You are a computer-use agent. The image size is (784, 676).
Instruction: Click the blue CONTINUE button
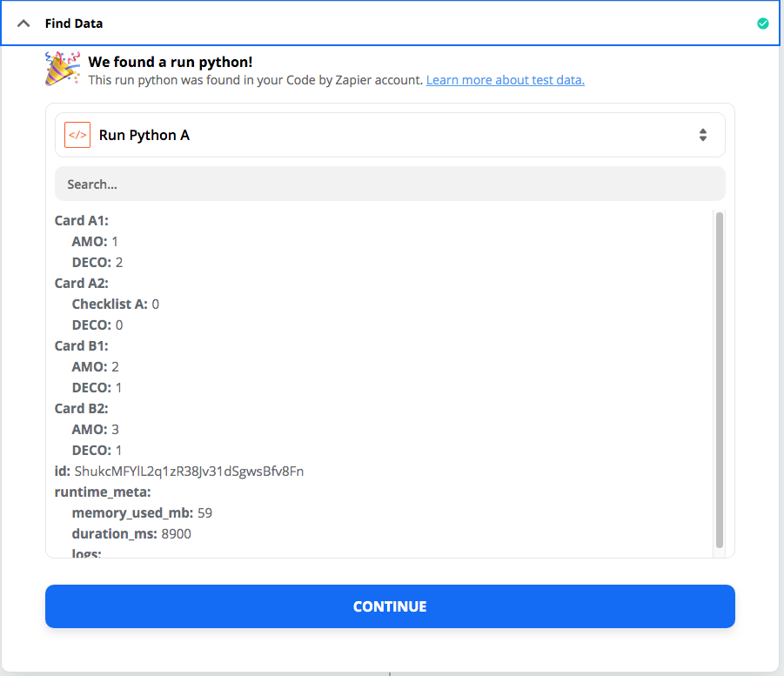tap(390, 606)
